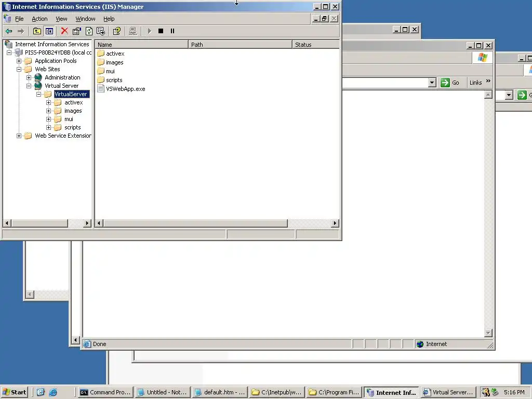Expand the mui tree folder

48,119
